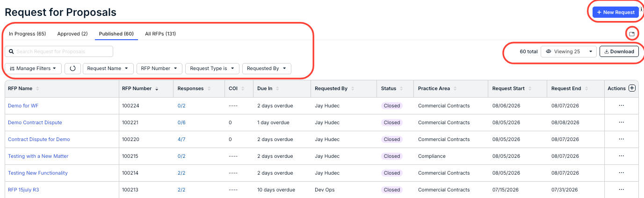Open actions menu for Demo Contract Dispute
Image resolution: width=644 pixels, height=198 pixels.
[x=622, y=122]
